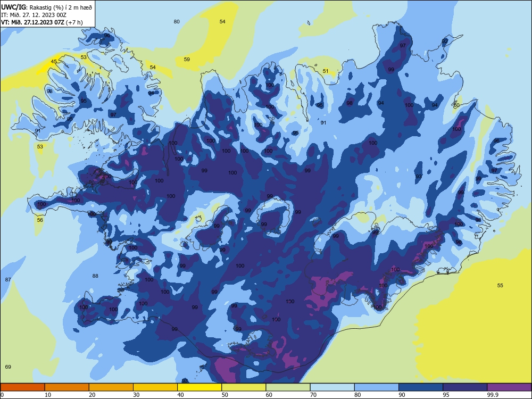Image resolution: width=532 pixels, height=399 pixels.
Task: Select the navy 95–99.9 legend swatch
Action: pos(465,387)
